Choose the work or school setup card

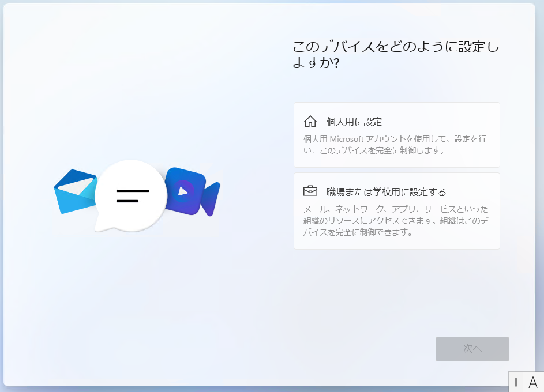[x=397, y=210]
